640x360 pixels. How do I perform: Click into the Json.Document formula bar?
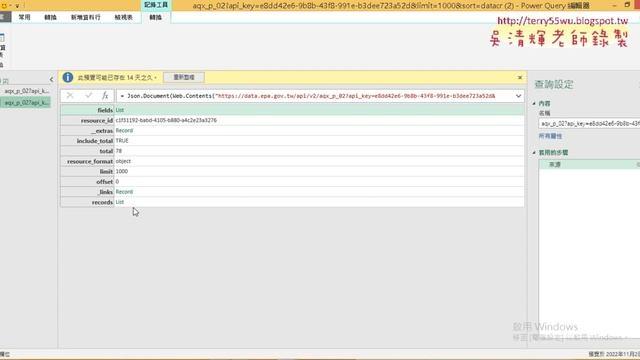tap(314, 96)
